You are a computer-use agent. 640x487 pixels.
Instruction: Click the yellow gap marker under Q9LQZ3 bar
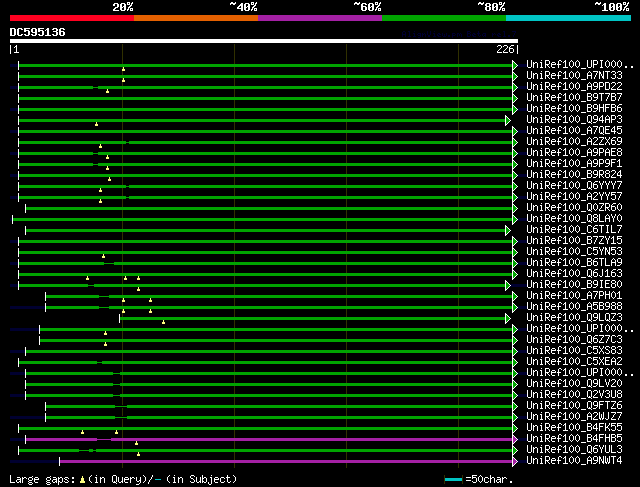(163, 322)
